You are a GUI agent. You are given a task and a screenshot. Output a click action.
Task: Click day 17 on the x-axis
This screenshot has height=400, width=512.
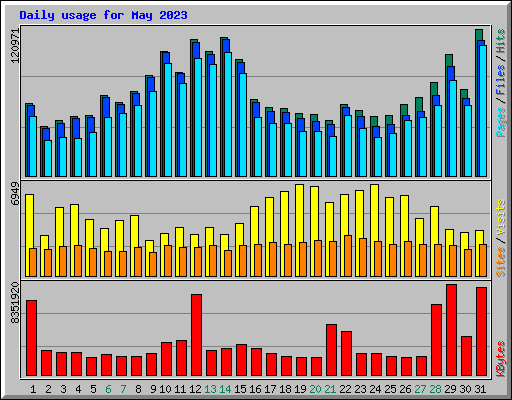tap(270, 389)
